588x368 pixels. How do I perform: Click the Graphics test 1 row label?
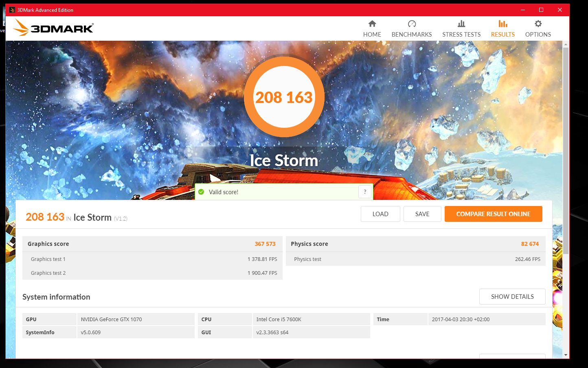48,259
